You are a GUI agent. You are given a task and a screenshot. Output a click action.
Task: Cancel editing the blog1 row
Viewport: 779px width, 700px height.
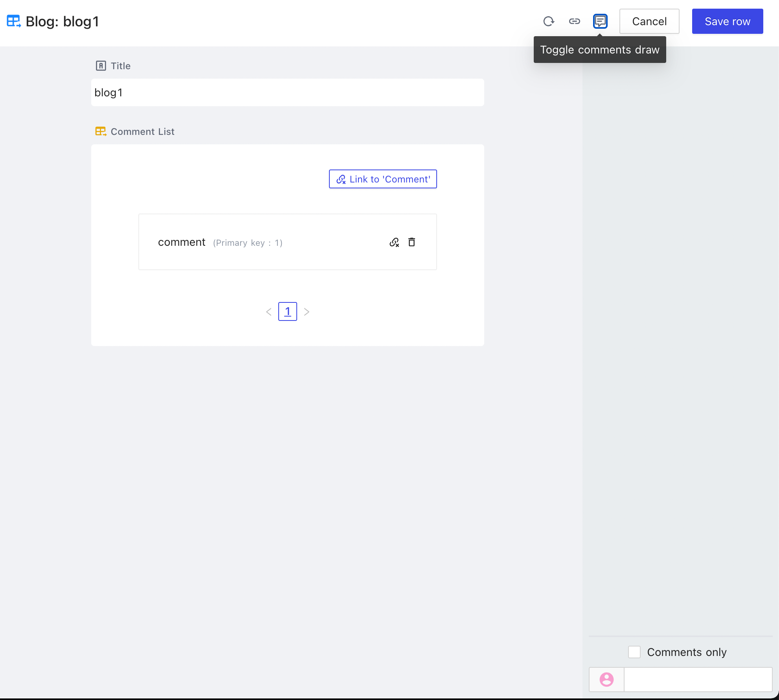(649, 21)
